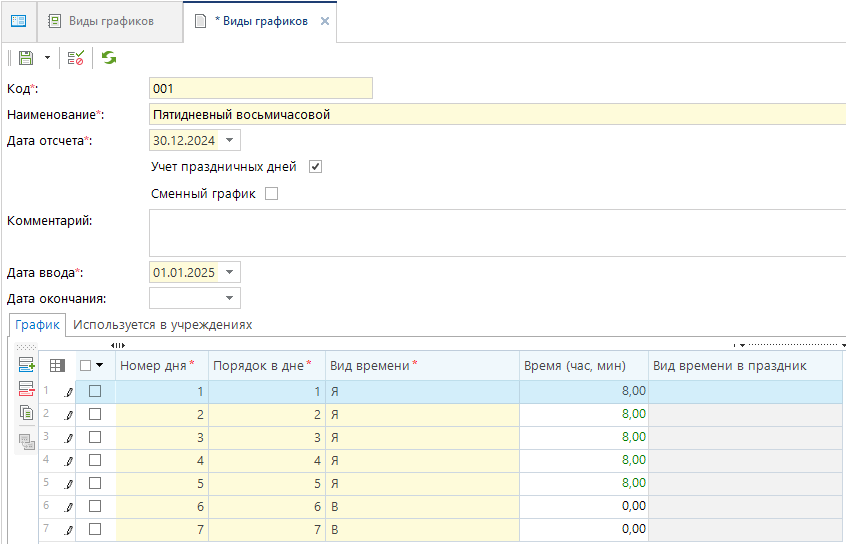Image resolution: width=846 pixels, height=544 pixels.
Task: Click the Save floppy disk icon
Action: click(x=26, y=58)
